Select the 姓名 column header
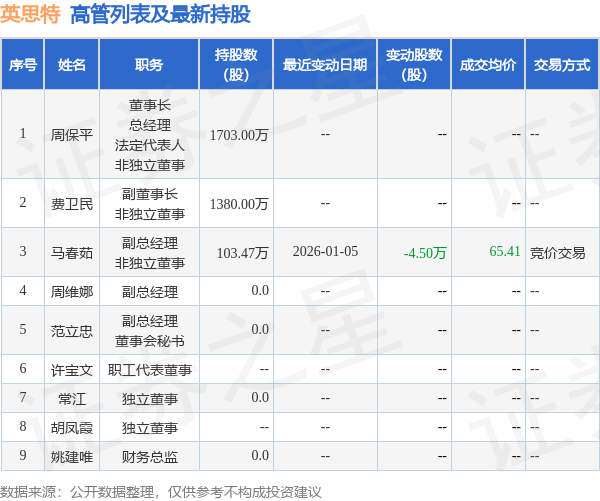The height and width of the screenshot is (501, 600). (x=72, y=65)
